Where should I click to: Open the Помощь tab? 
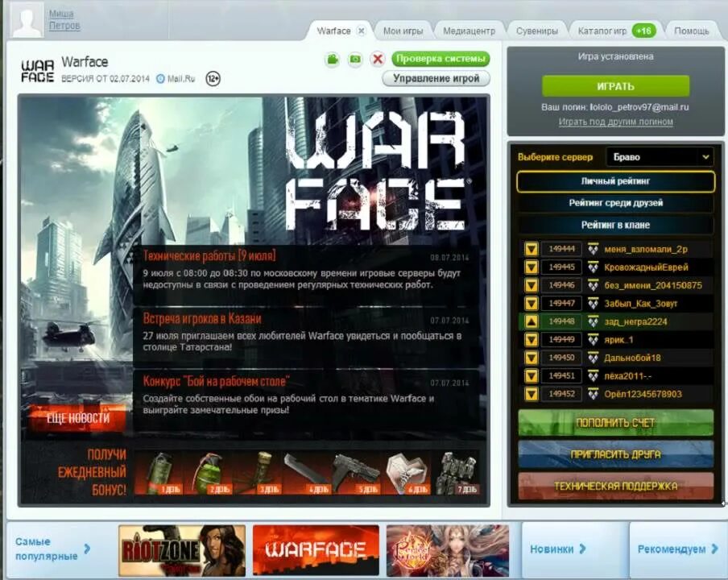[x=691, y=31]
